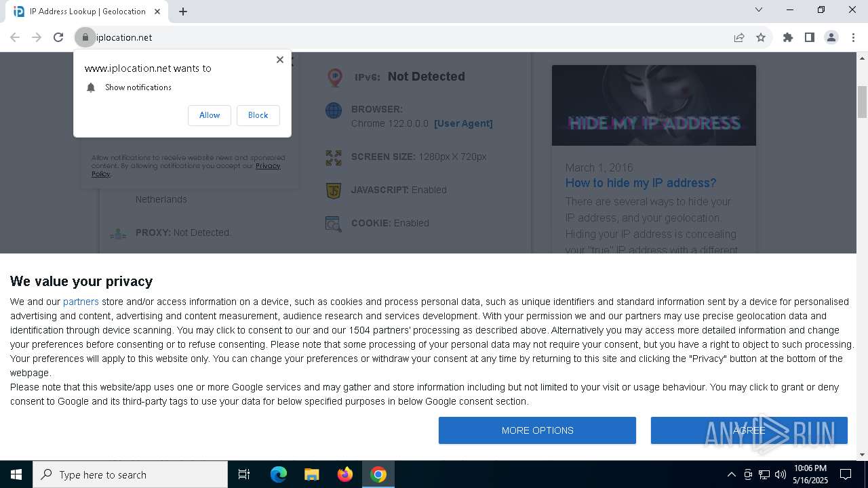The height and width of the screenshot is (488, 868).
Task: Expand the tab search chevron
Action: [759, 9]
